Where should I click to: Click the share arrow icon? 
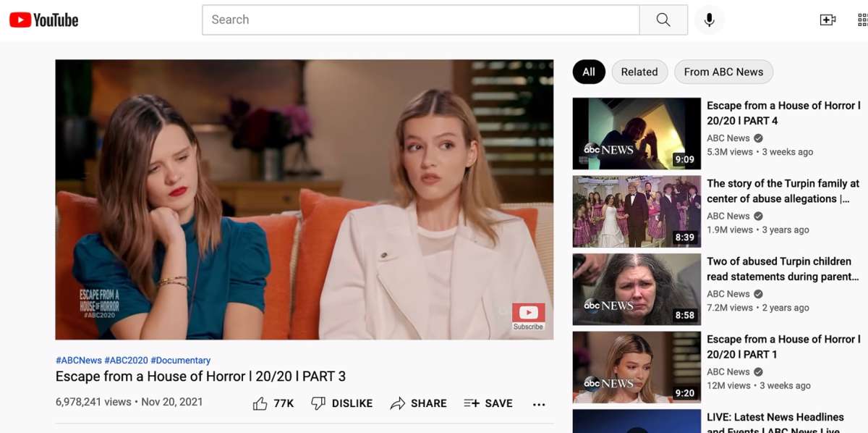point(397,403)
